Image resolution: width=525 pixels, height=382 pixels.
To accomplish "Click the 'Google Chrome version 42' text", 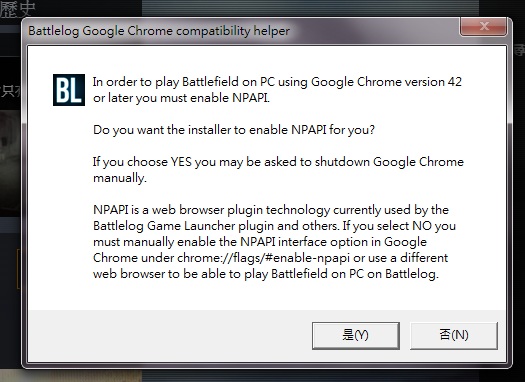I will coord(386,82).
